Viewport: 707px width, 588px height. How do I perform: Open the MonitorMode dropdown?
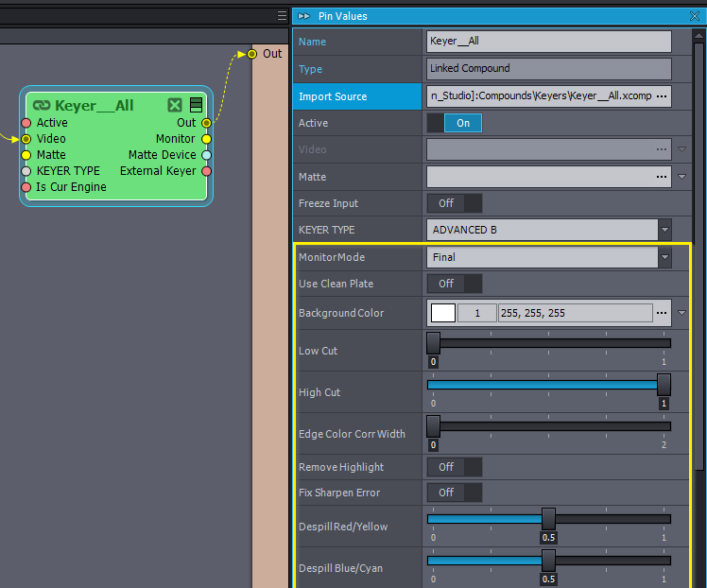point(664,257)
